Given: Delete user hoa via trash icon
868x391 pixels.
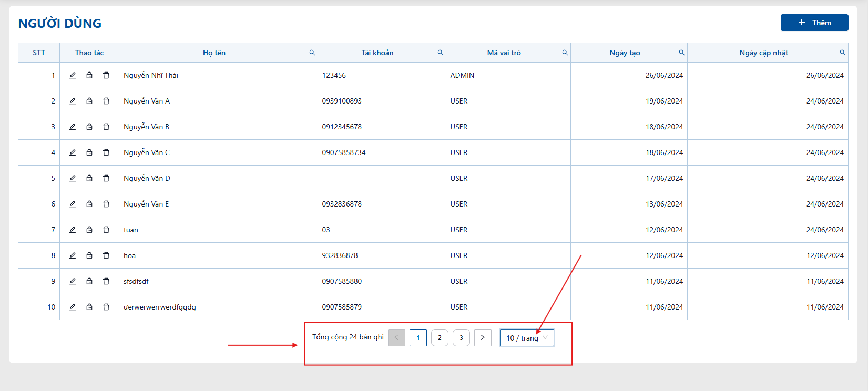Looking at the screenshot, I should [106, 255].
